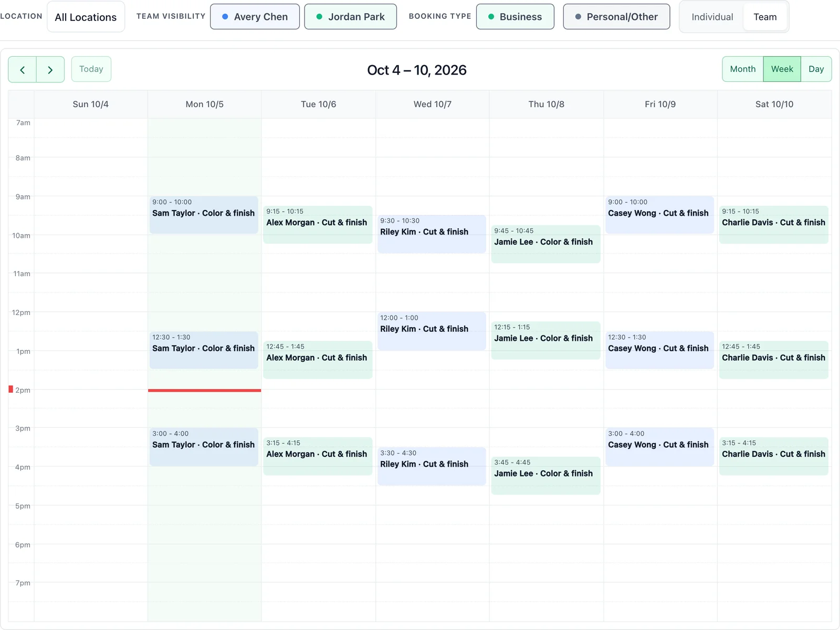840x630 pixels.
Task: Open Sam Taylor 9:00 - 10:00 appointment
Action: 204,215
